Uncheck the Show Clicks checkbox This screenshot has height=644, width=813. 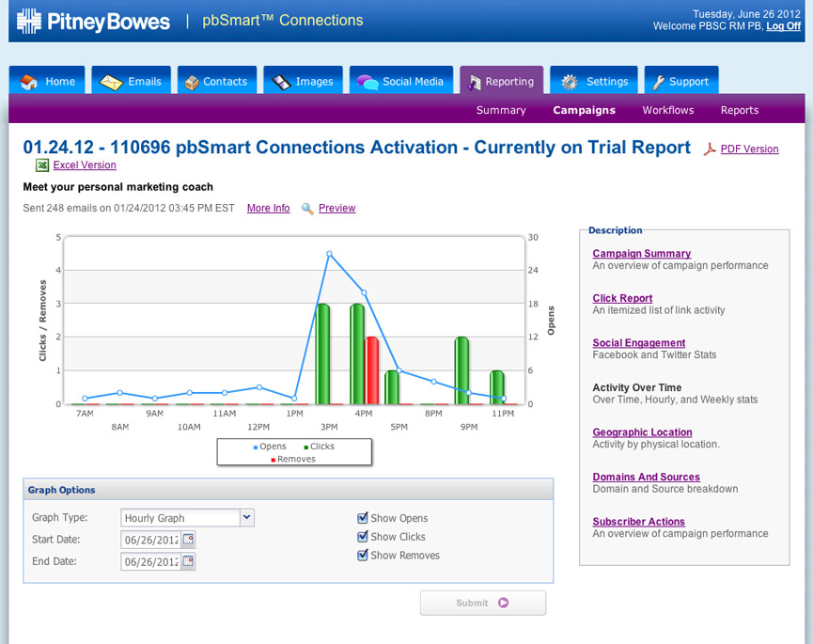tap(363, 536)
